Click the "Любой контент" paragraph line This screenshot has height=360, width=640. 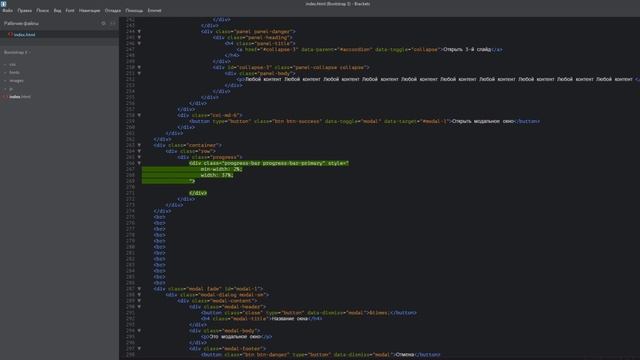pos(438,79)
